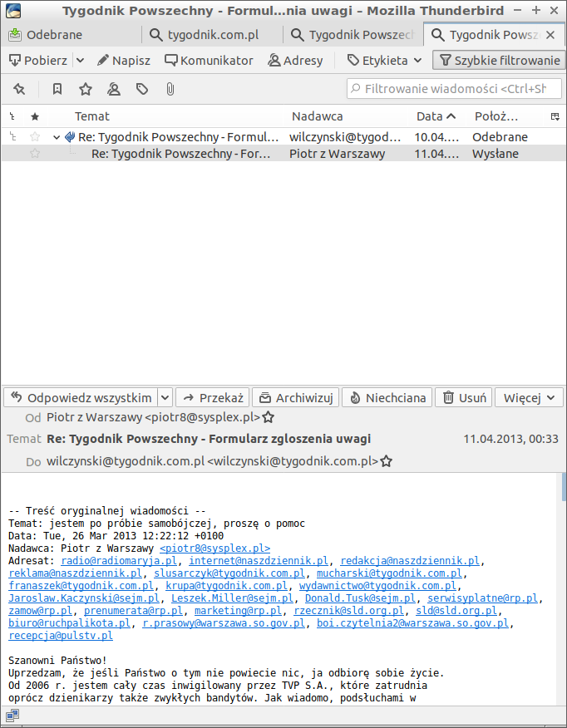Click the Usuń delete button
Viewport: 567px width, 728px height.
tap(463, 397)
